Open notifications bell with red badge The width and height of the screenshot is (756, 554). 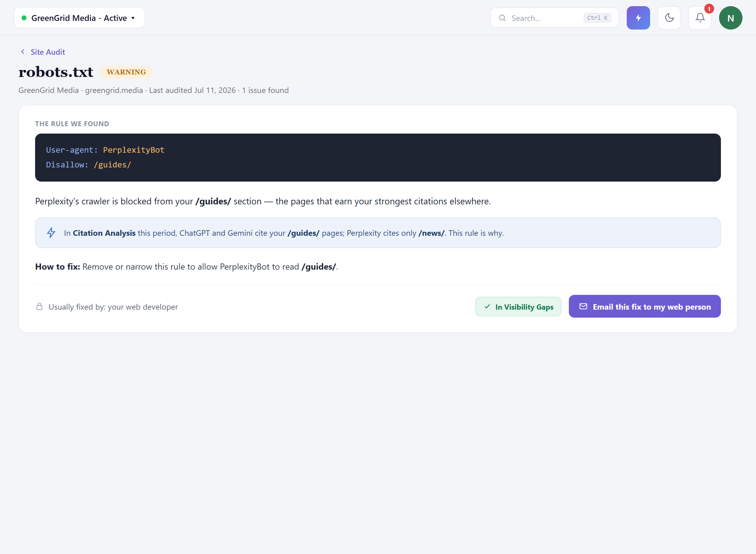700,18
